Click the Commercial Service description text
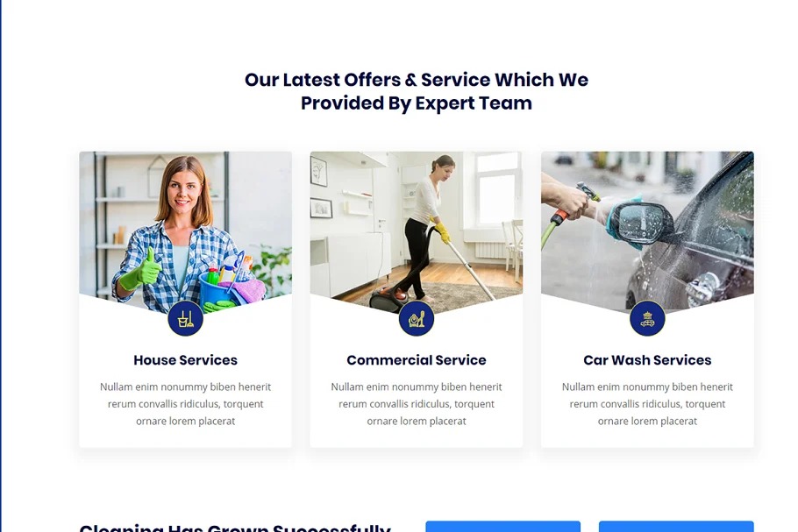The height and width of the screenshot is (532, 798). pos(417,404)
